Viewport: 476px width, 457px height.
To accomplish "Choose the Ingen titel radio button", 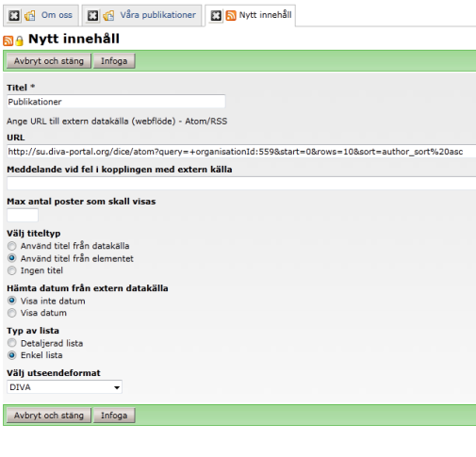I will tap(12, 270).
